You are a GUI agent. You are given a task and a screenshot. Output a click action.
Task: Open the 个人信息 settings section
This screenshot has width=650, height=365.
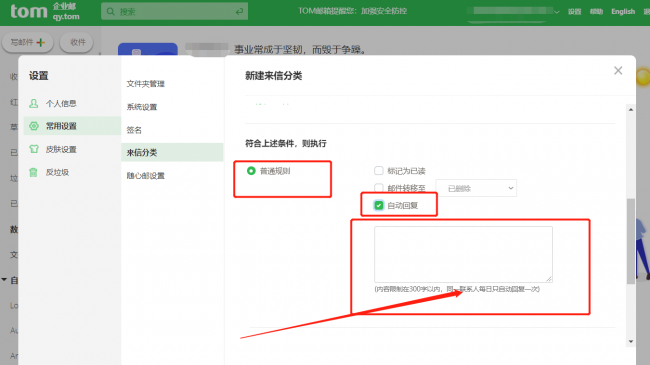[61, 103]
